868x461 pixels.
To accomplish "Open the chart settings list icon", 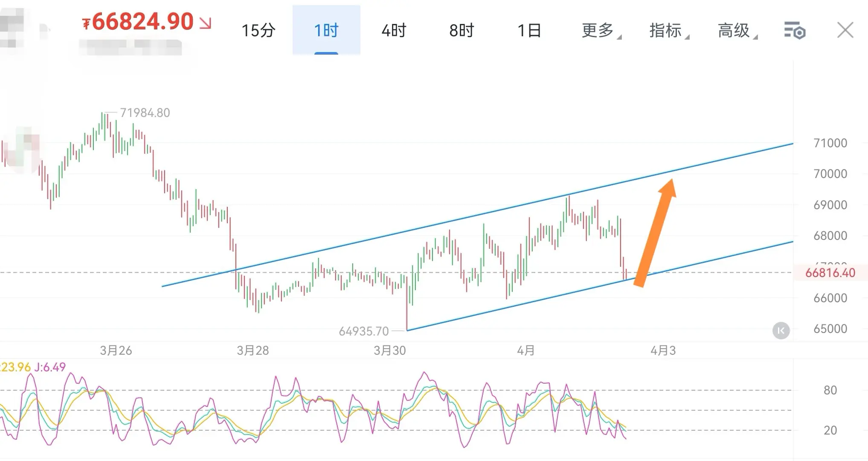I will click(794, 30).
